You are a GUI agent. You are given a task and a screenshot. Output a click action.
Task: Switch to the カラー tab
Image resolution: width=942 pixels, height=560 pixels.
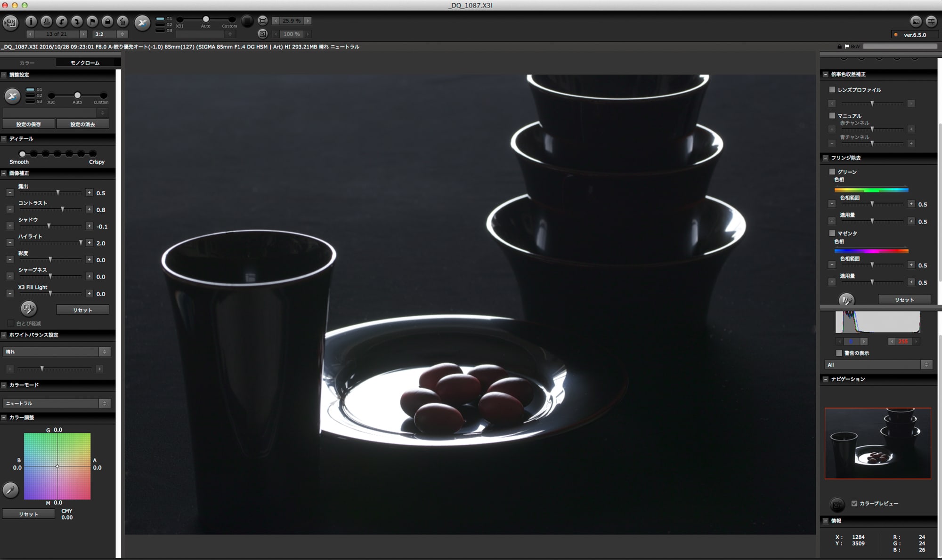tap(27, 63)
